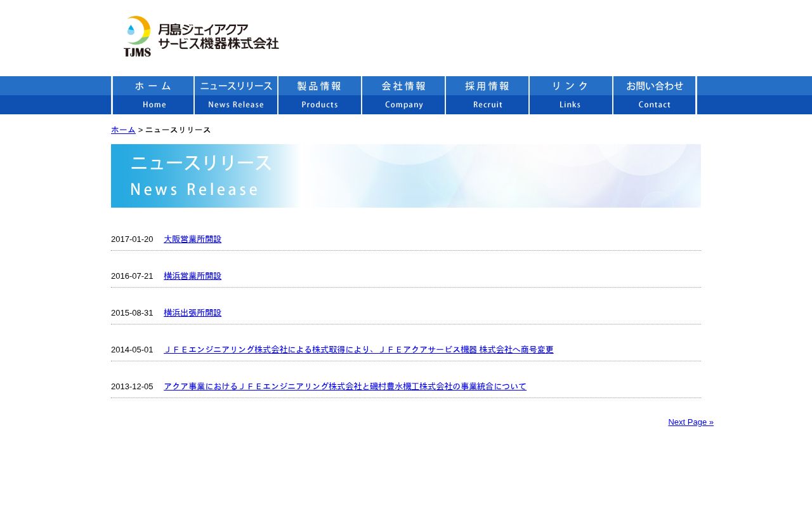This screenshot has width=812, height=508.
Task: Go to the Products menu item
Action: click(320, 95)
